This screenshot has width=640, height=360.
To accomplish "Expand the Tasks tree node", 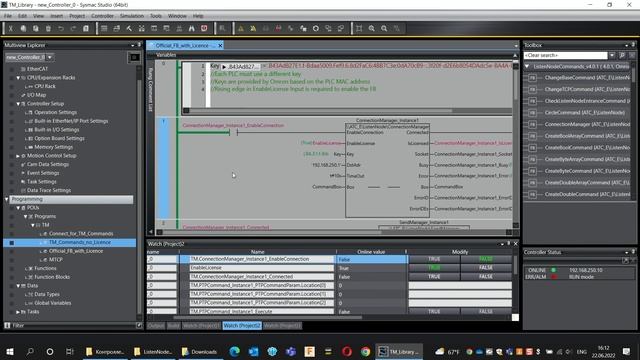I will [18, 312].
